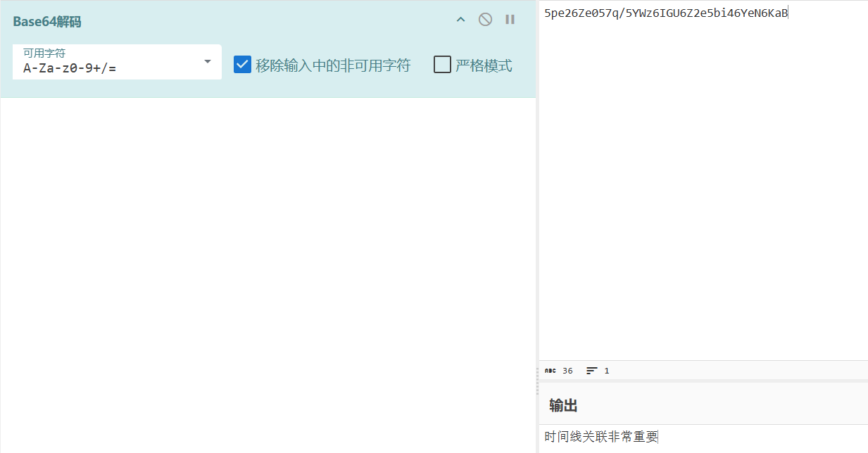Image resolution: width=868 pixels, height=453 pixels.
Task: Click the line count icon showing 1
Action: pos(592,371)
